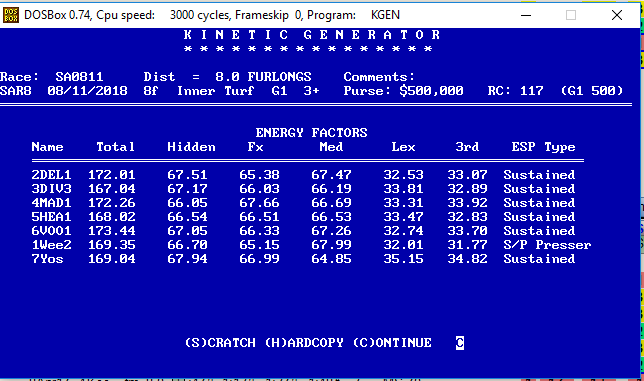Click the S/P Presser type entry
The height and width of the screenshot is (381, 644).
[547, 245]
